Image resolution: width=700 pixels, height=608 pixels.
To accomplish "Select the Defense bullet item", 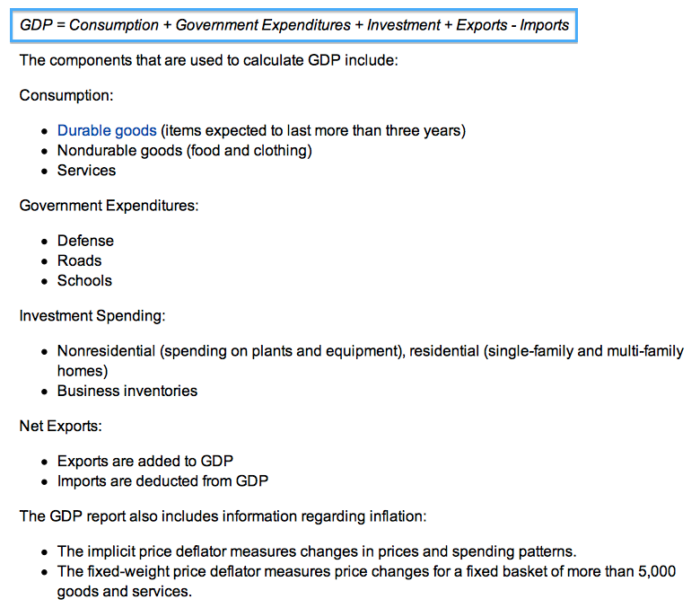I will (x=86, y=241).
